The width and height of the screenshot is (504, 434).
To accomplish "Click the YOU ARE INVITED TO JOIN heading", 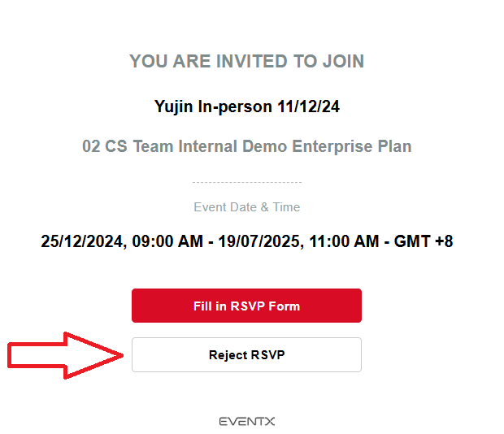I will 246,61.
